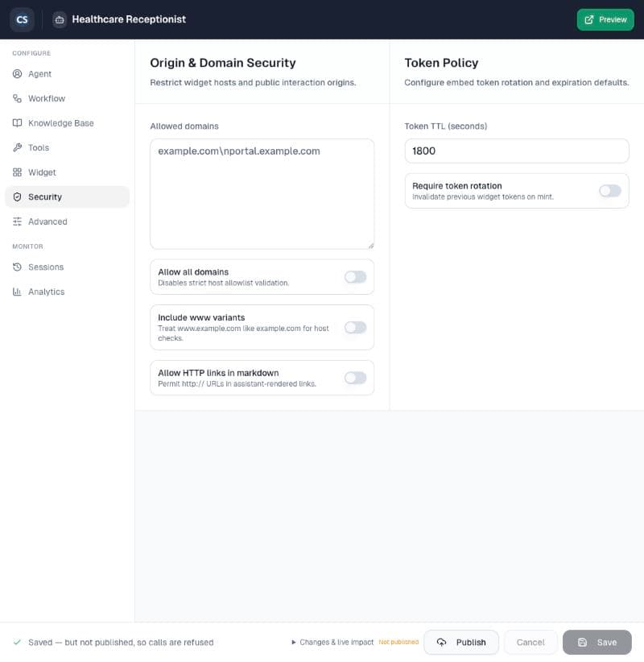
Task: Click the Tools wrench icon
Action: (x=17, y=147)
